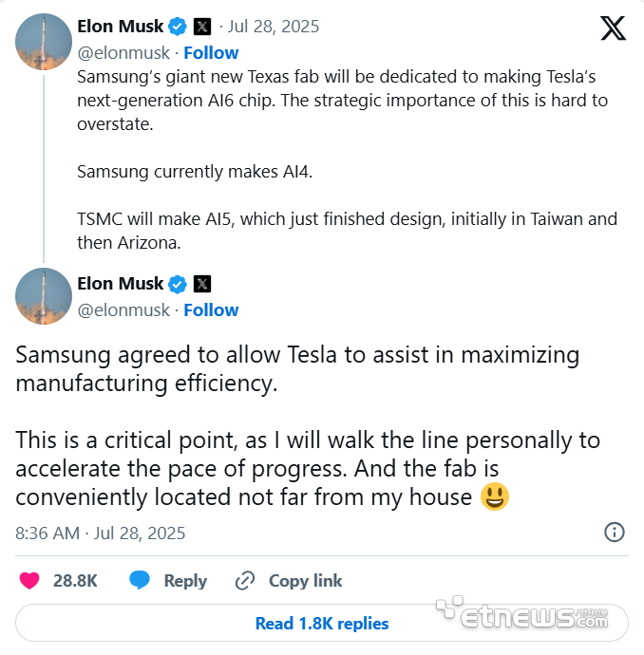The width and height of the screenshot is (644, 655).
Task: Open the '8:36 AM · Jul 28, 2025' timestamp
Action: pos(101,533)
